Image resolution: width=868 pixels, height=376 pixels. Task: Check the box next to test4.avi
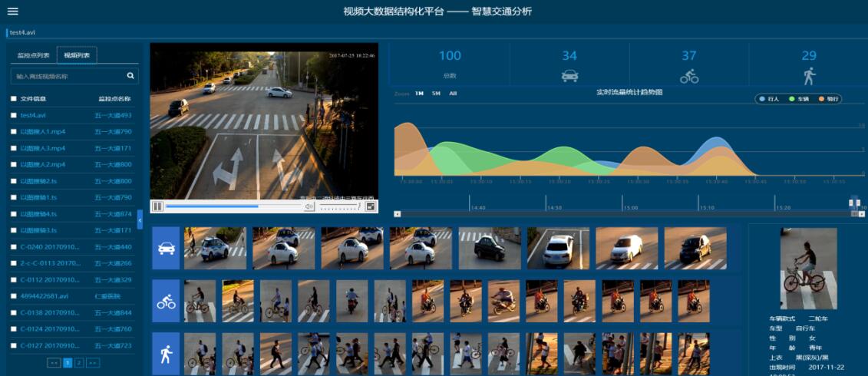coord(14,115)
